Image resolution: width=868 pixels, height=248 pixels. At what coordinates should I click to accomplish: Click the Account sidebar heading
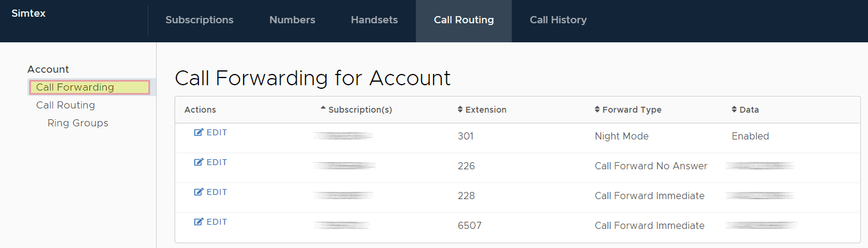pos(48,70)
